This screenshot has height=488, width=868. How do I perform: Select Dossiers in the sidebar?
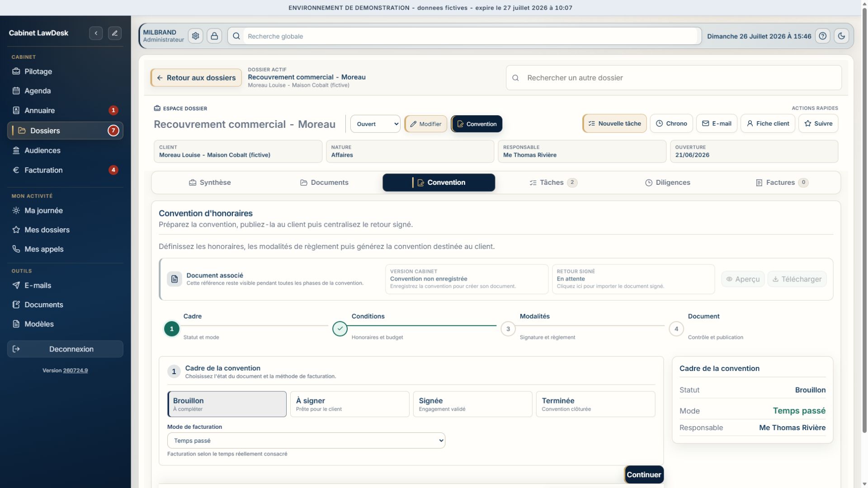pyautogui.click(x=65, y=131)
